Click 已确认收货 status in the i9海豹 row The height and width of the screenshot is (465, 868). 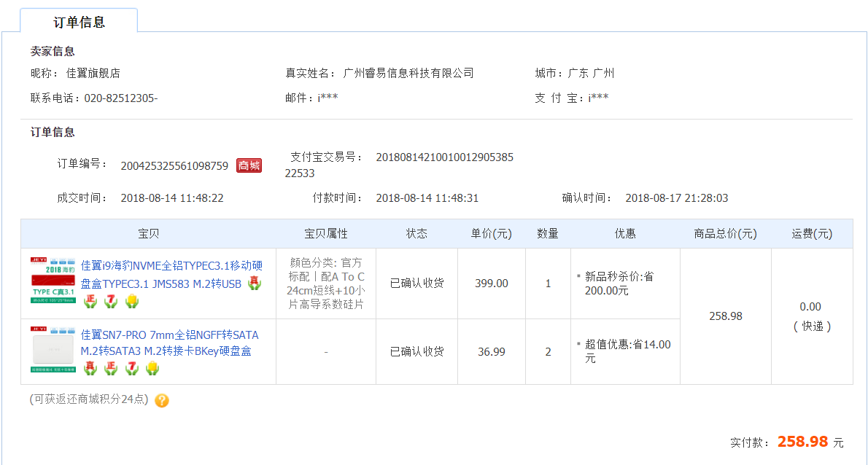tap(416, 284)
